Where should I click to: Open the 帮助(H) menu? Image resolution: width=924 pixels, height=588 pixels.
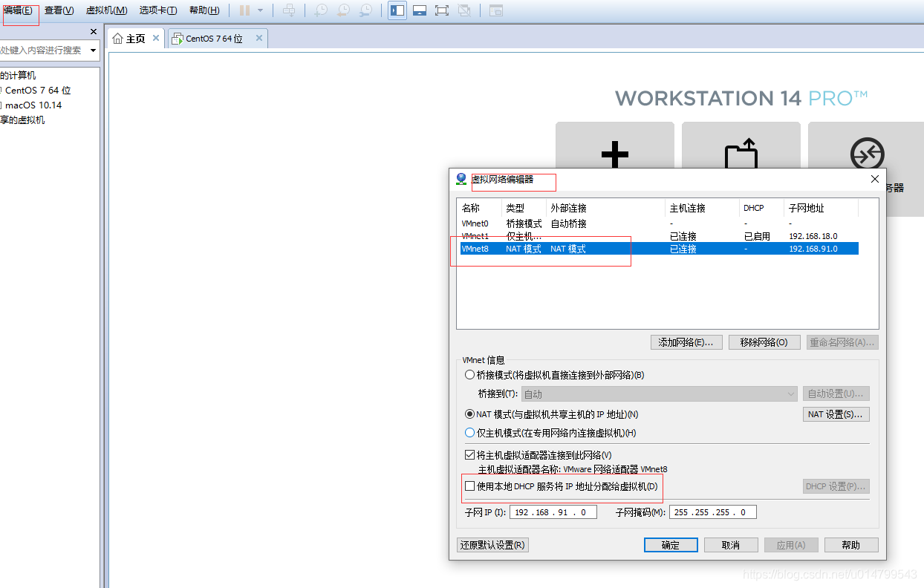pyautogui.click(x=204, y=10)
